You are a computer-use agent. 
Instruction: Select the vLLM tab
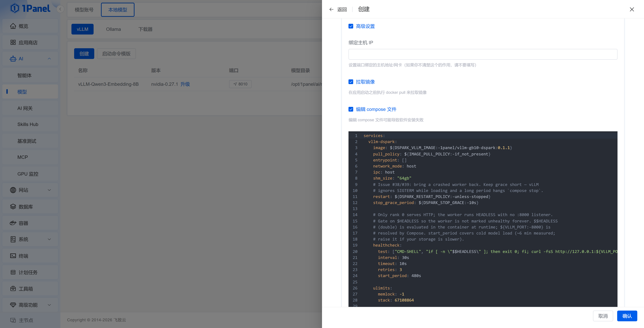[x=83, y=29]
